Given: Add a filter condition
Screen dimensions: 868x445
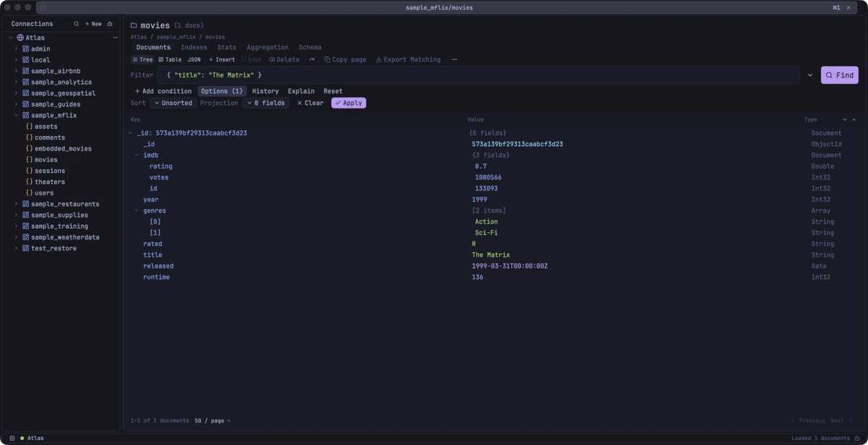Looking at the screenshot, I should 163,91.
